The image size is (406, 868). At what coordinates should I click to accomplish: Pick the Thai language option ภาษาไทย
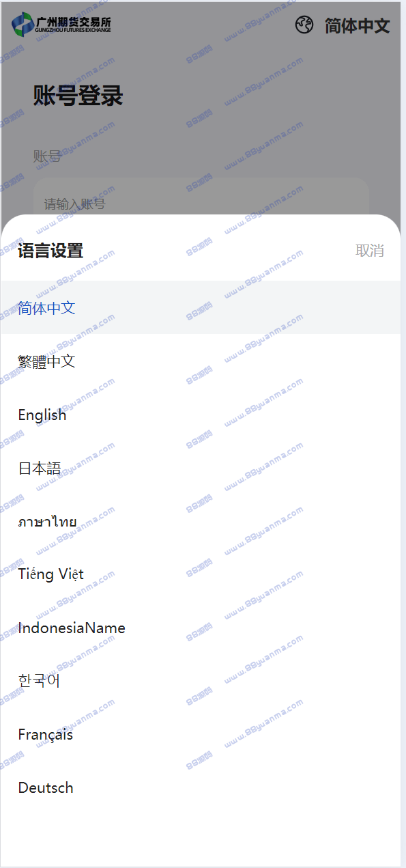point(201,521)
